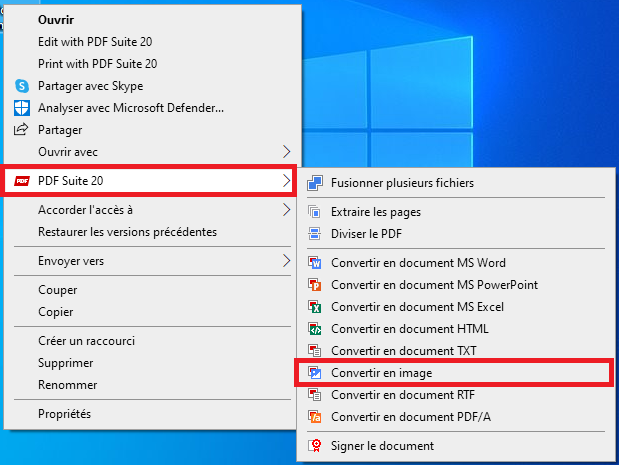This screenshot has height=465, width=619.
Task: Click the MS Excel conversion icon
Action: (x=316, y=307)
